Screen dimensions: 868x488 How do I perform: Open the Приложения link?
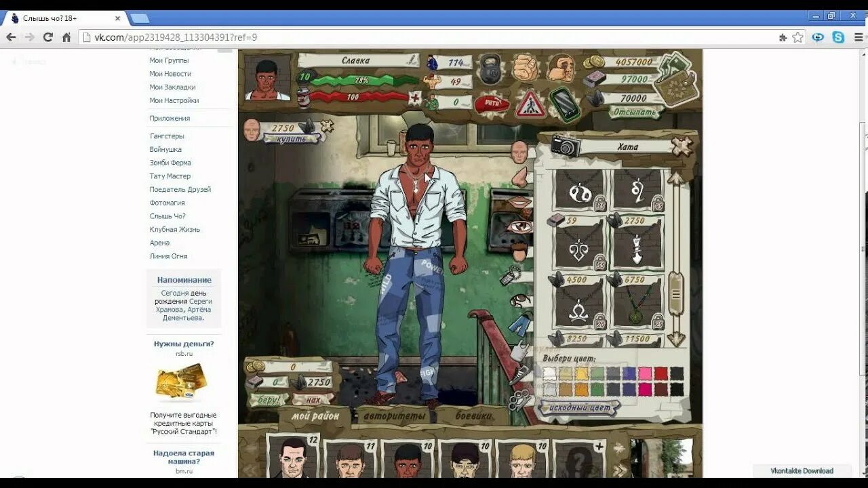(170, 118)
